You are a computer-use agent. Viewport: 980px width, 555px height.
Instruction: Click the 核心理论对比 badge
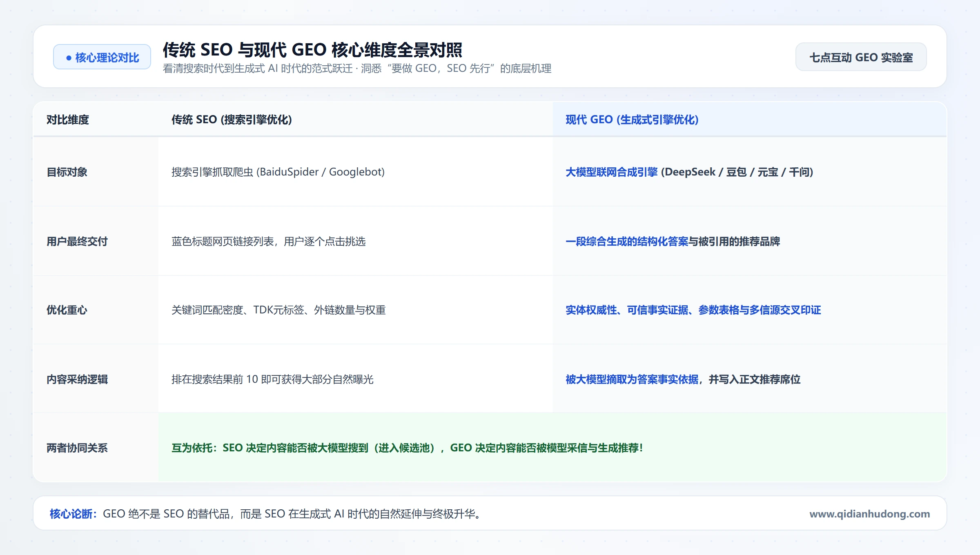(x=102, y=57)
